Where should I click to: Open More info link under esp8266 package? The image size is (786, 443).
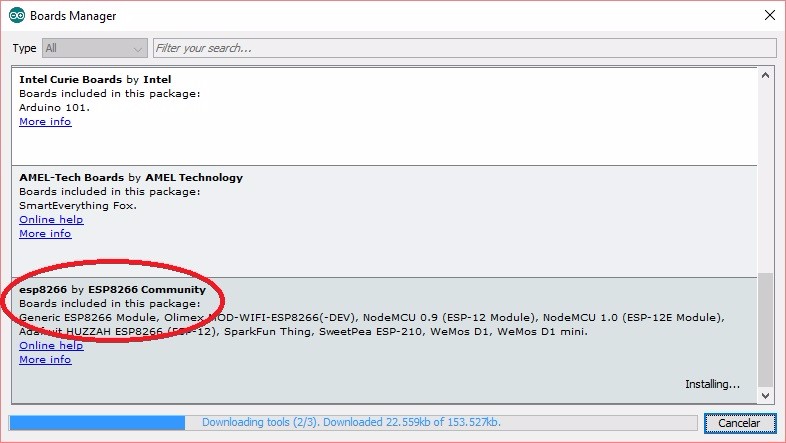coord(45,360)
